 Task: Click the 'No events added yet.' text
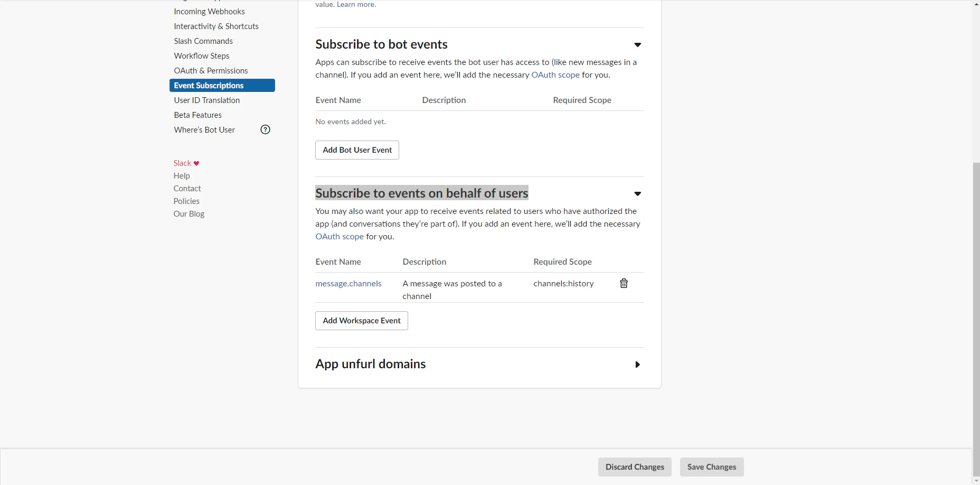tap(351, 122)
